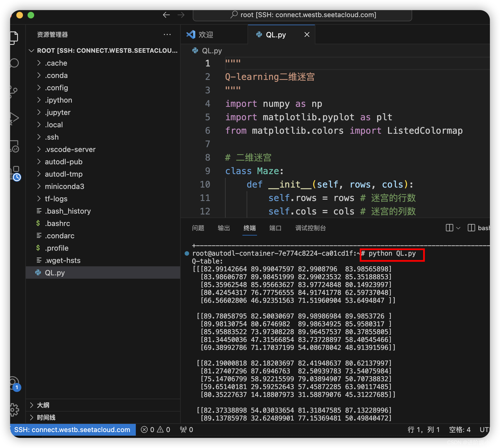
Task: Open the split terminal dropdown chevron
Action: click(x=458, y=228)
